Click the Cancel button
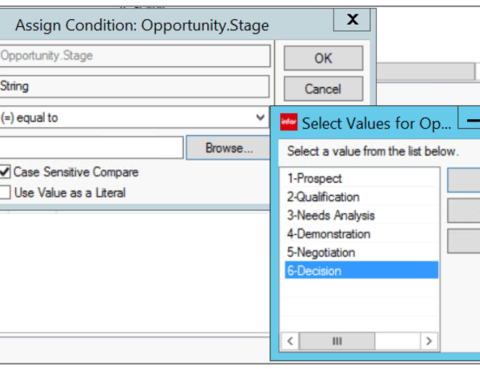The width and height of the screenshot is (480, 369). coord(323,89)
